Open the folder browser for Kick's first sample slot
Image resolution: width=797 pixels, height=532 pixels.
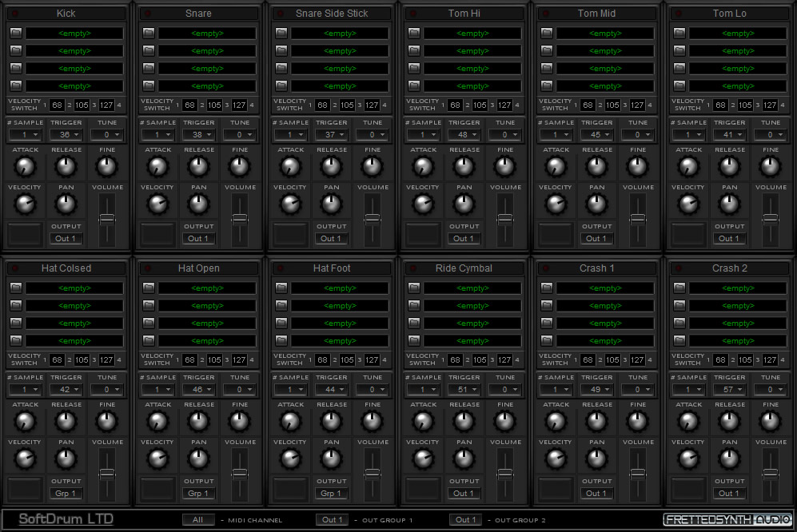click(15, 33)
